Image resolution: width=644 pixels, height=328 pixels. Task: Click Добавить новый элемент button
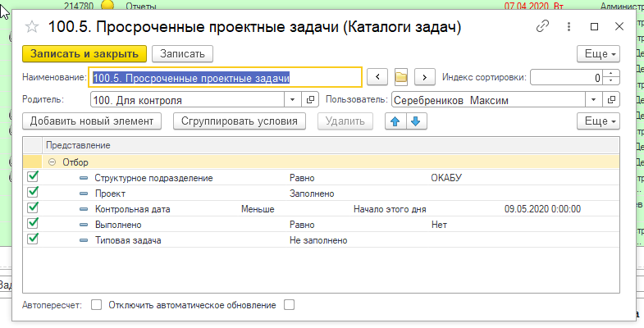[92, 121]
